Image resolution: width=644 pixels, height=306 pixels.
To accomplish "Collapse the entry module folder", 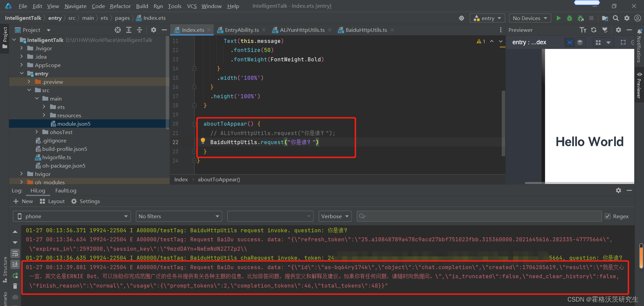I will [21, 73].
